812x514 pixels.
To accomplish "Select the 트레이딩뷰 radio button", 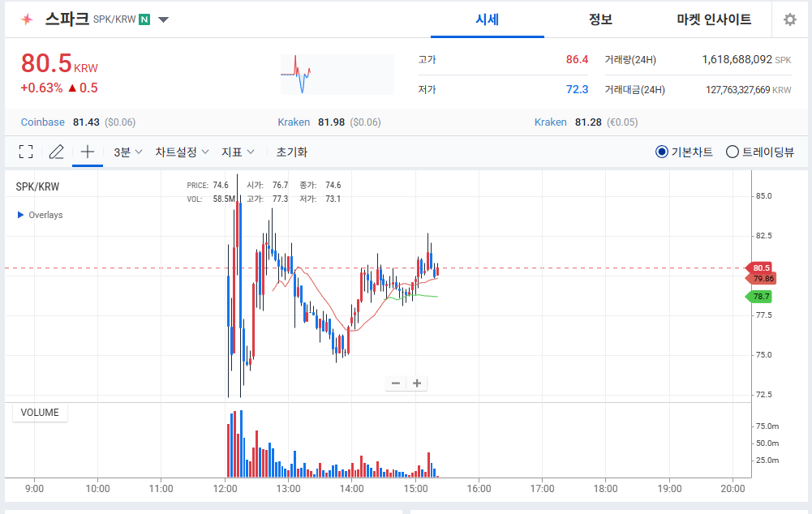I will pyautogui.click(x=732, y=152).
